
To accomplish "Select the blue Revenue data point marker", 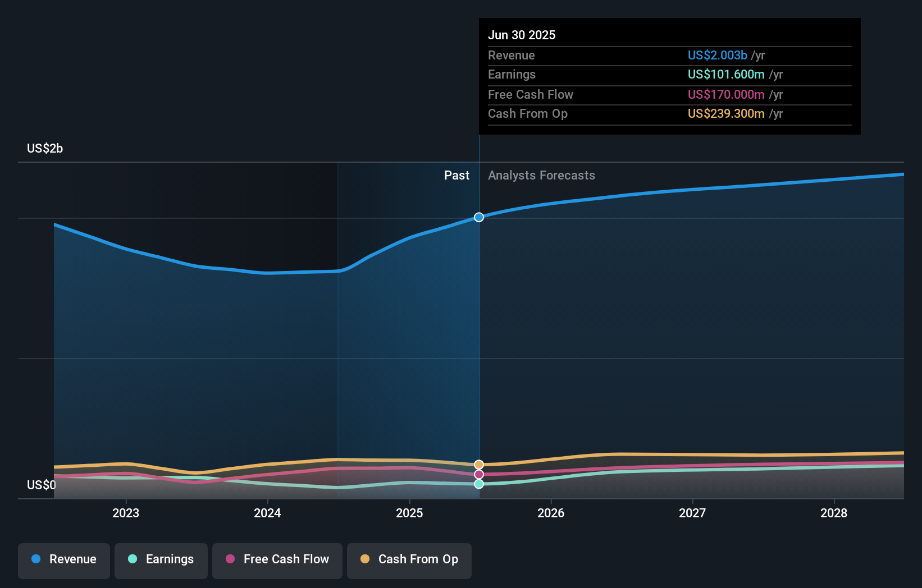I will click(x=478, y=217).
